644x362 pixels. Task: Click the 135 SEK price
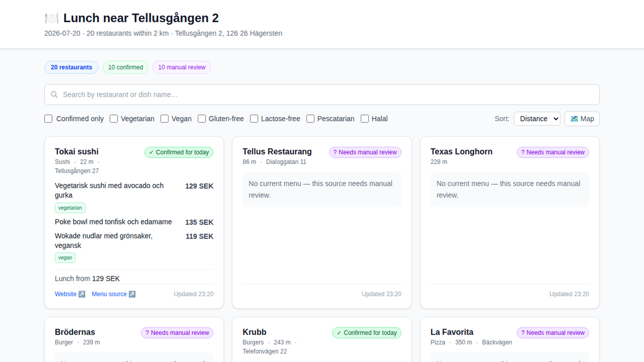[199, 222]
